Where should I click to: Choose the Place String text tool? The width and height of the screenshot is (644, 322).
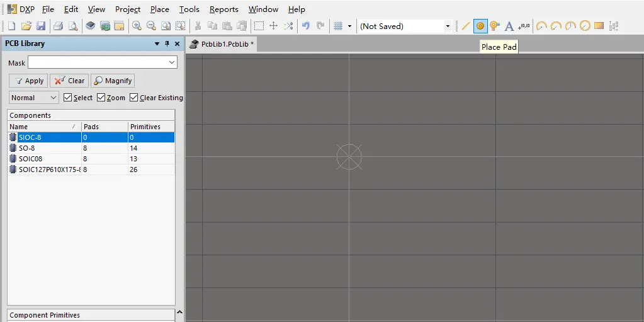pyautogui.click(x=509, y=26)
